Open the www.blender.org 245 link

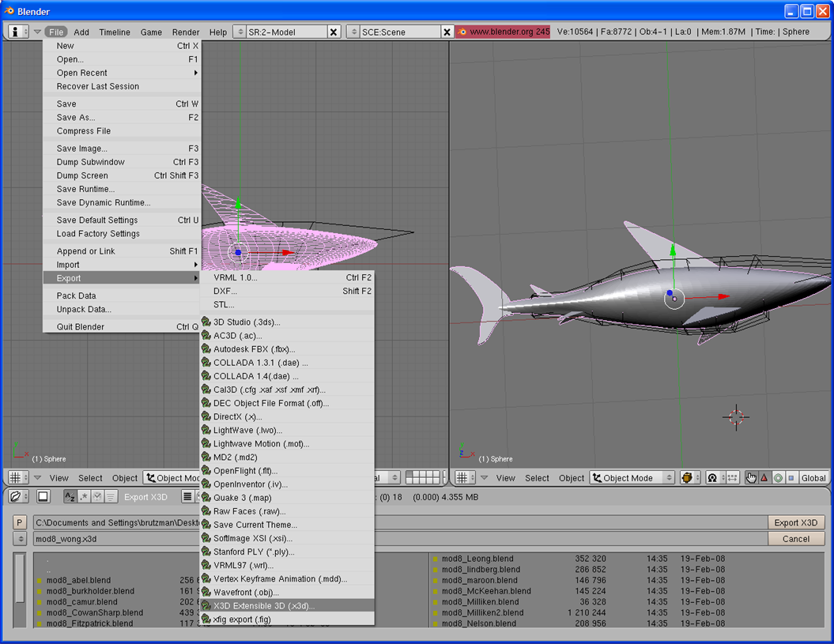(503, 32)
